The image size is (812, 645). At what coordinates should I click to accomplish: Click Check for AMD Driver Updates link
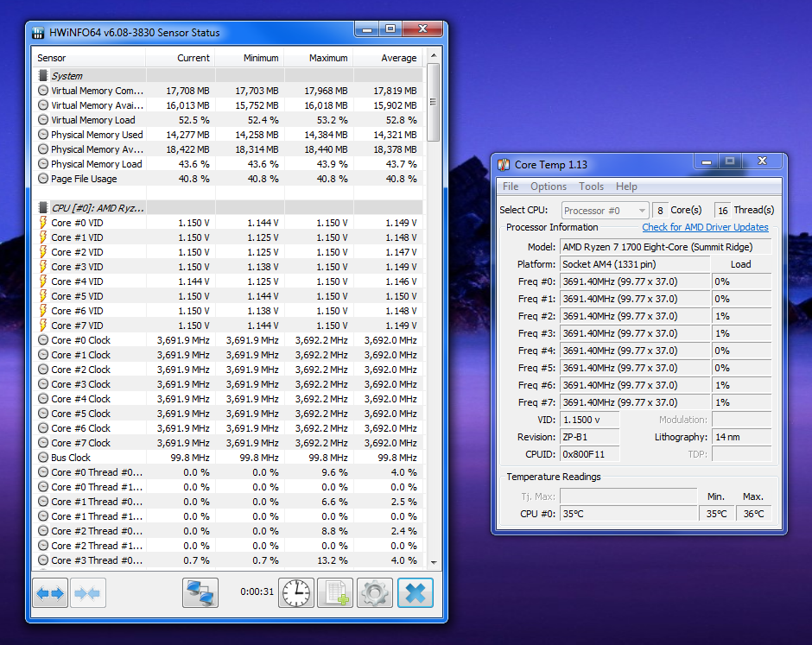pos(705,227)
